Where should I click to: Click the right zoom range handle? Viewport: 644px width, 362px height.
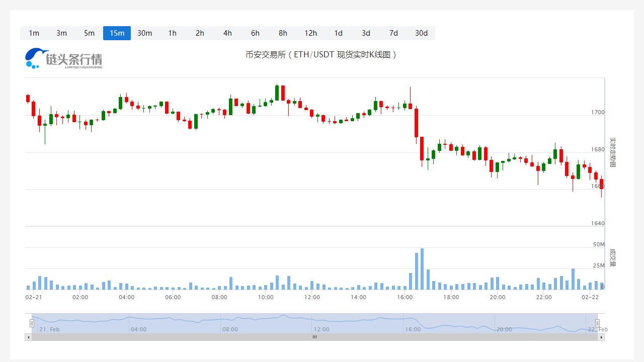(x=597, y=323)
